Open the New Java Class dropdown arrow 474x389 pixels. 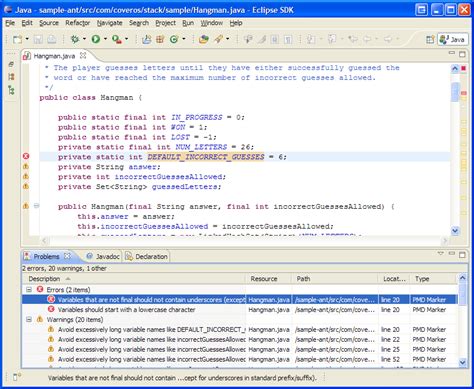coord(184,39)
